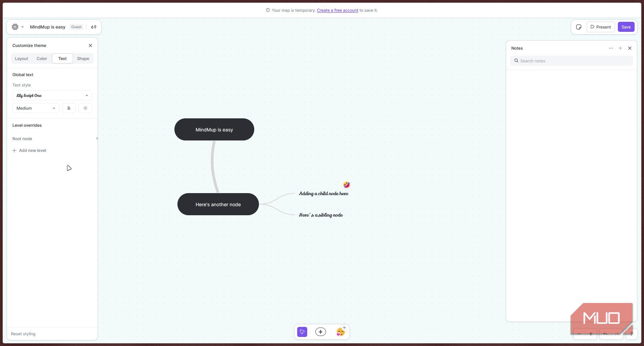Select the Here's a sibling node text
644x346 pixels.
[321, 215]
